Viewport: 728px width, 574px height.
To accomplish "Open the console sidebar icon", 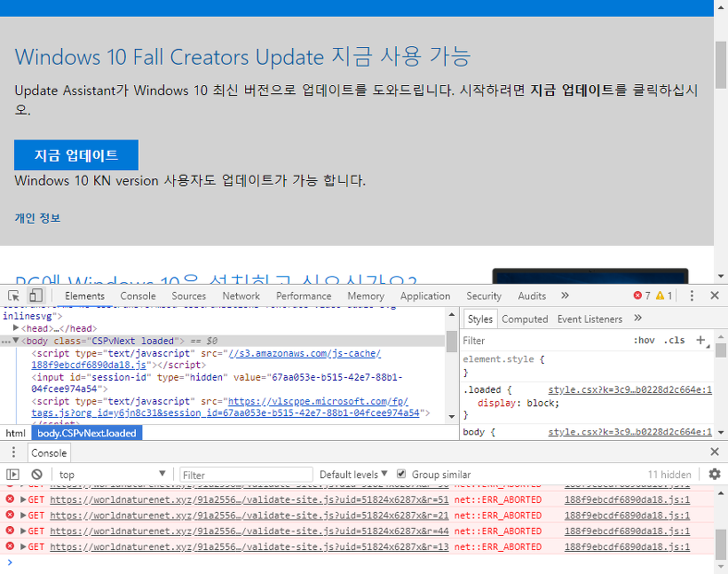I will click(x=13, y=474).
